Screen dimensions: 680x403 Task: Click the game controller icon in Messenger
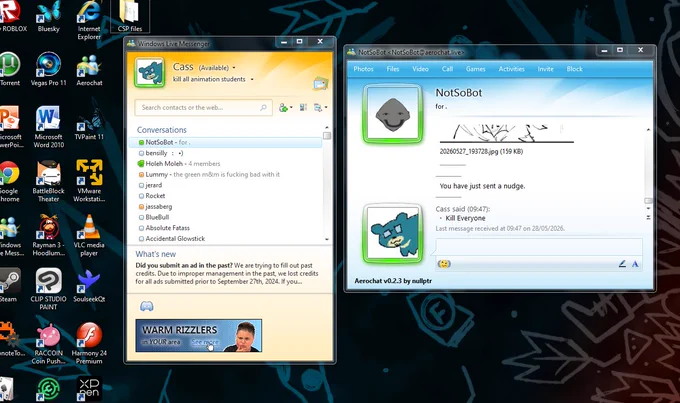click(147, 306)
